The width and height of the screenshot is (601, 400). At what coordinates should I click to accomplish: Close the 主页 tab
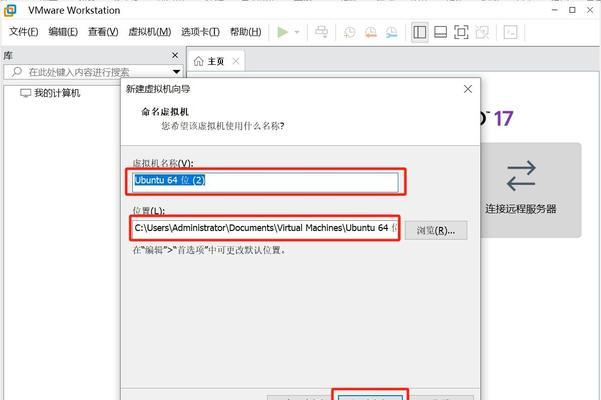pos(236,61)
